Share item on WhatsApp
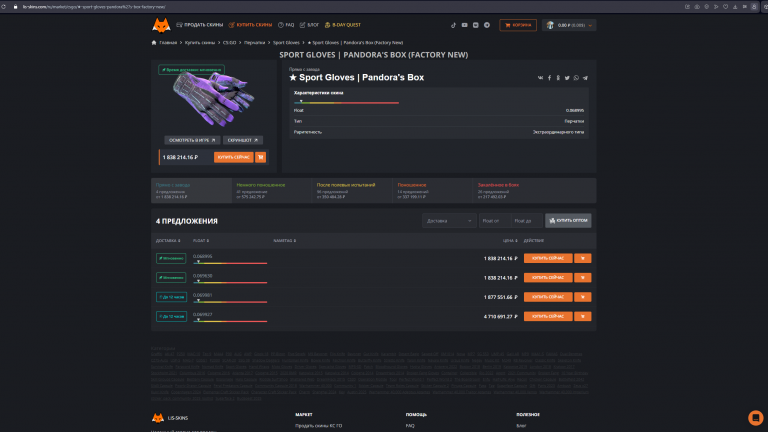Image resolution: width=768 pixels, height=432 pixels. (576, 78)
